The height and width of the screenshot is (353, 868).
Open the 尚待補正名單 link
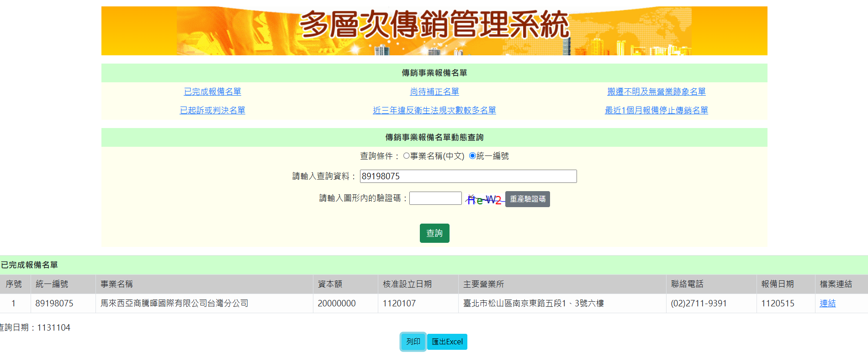click(434, 91)
